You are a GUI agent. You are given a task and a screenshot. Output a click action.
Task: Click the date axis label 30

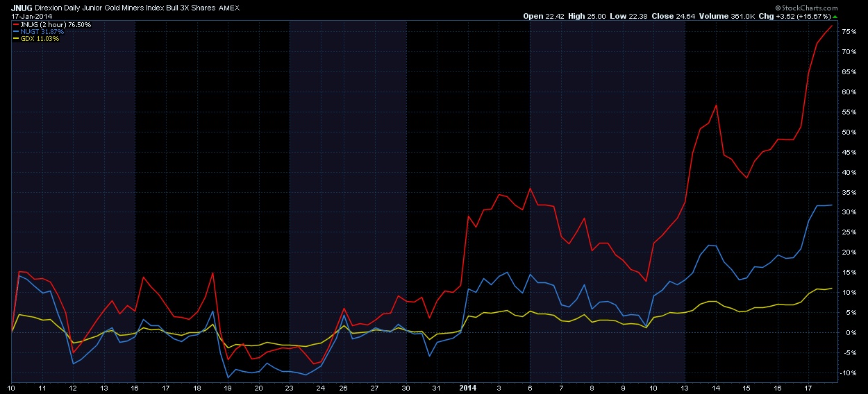[406, 389]
